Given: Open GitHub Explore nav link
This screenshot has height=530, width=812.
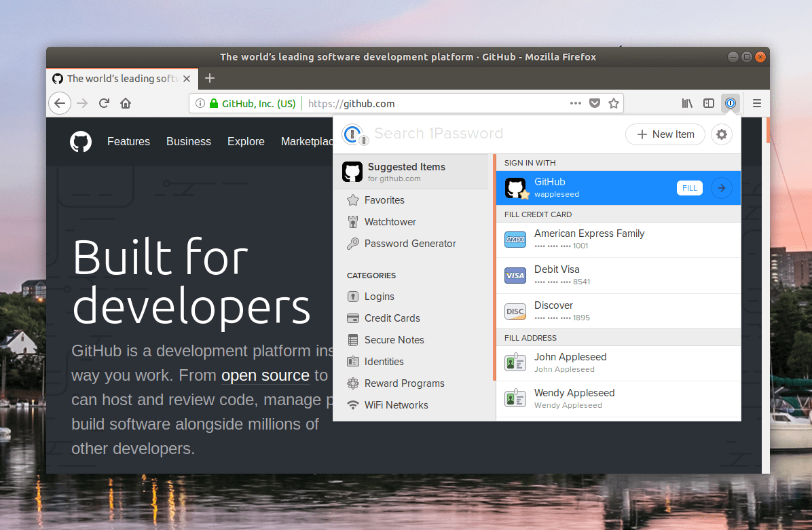Looking at the screenshot, I should coord(246,141).
